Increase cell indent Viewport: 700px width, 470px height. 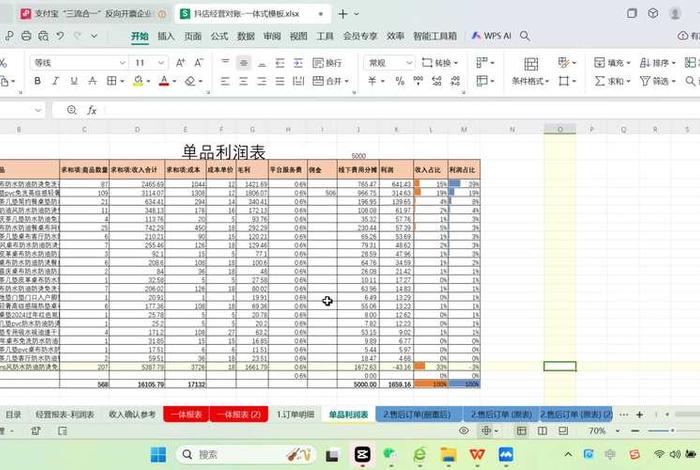pyautogui.click(x=298, y=63)
